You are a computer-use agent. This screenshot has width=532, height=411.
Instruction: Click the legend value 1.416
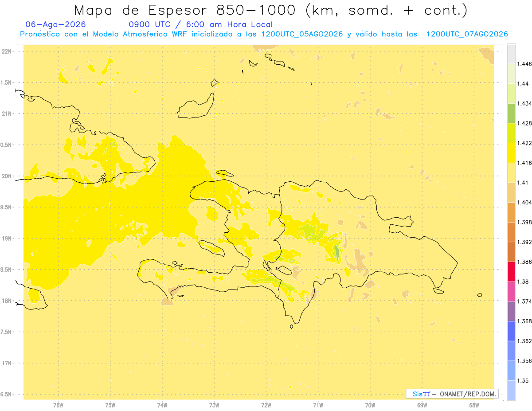[x=524, y=163]
